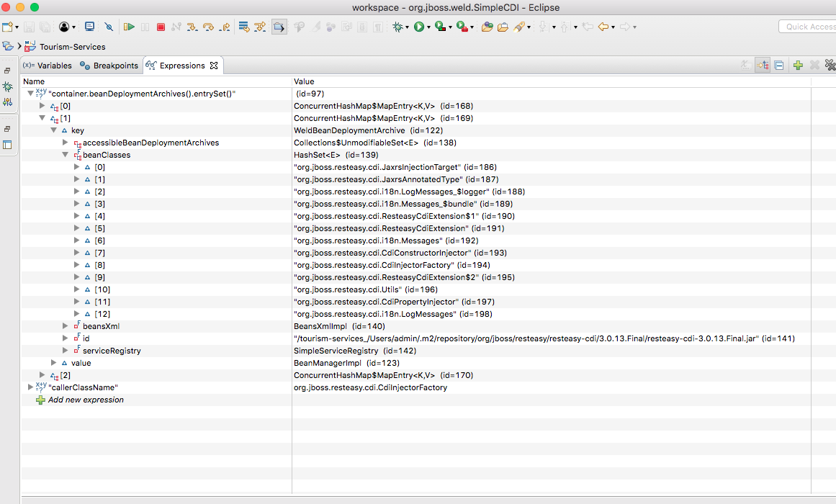Click the green Run button
This screenshot has height=504, width=836.
418,27
